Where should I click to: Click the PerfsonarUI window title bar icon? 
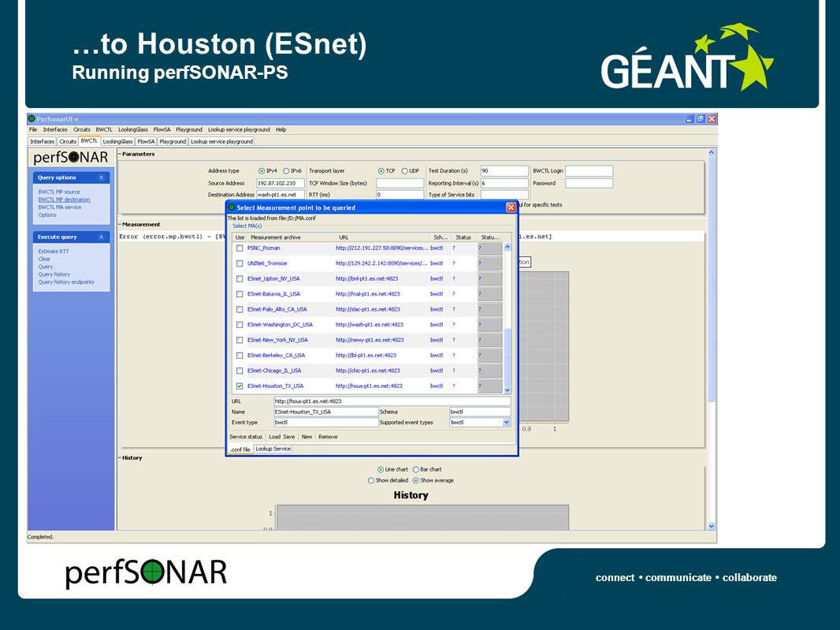coord(32,119)
